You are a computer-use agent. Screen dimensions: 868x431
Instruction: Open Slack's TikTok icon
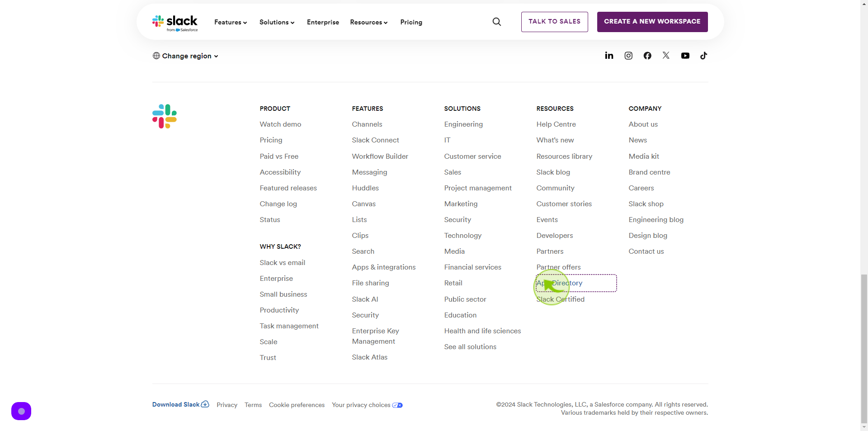[x=703, y=56]
